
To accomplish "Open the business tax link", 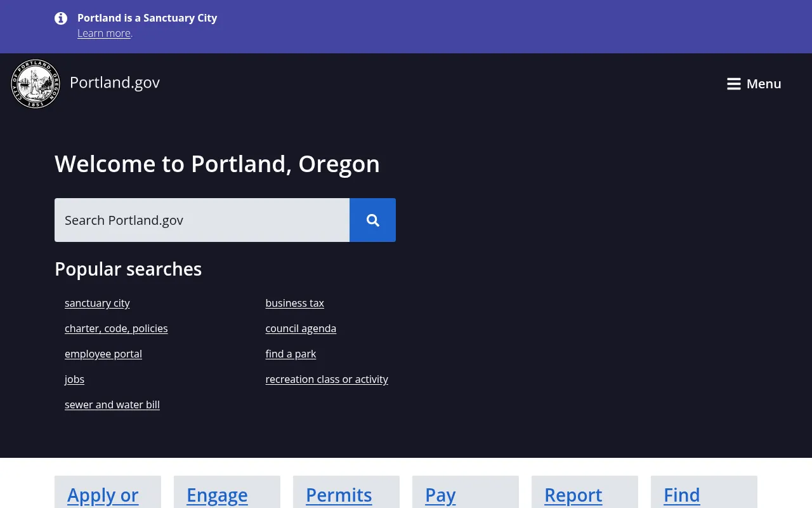I will click(x=294, y=303).
